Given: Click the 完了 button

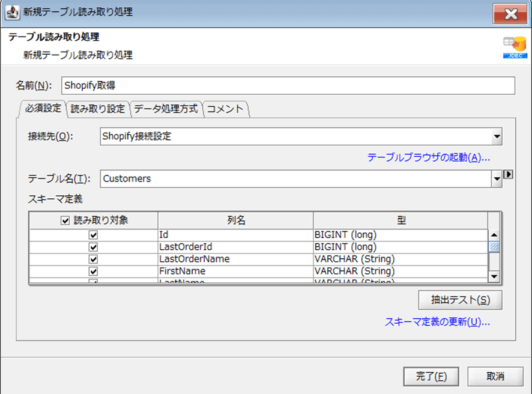Looking at the screenshot, I should tap(431, 377).
